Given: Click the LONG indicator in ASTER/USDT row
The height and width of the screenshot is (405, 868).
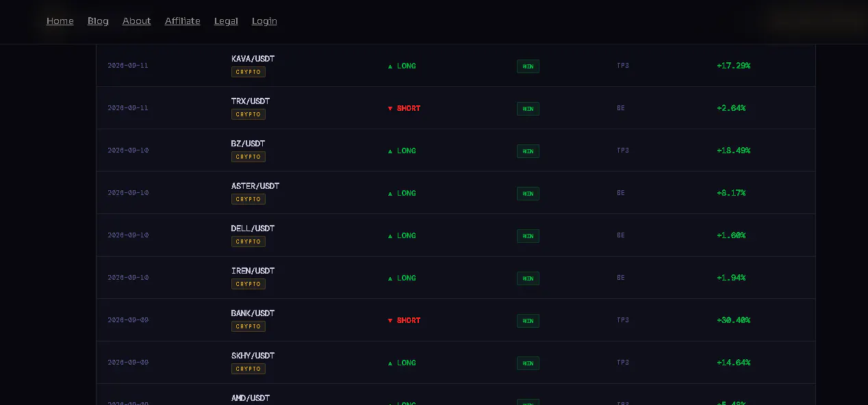Looking at the screenshot, I should [402, 194].
